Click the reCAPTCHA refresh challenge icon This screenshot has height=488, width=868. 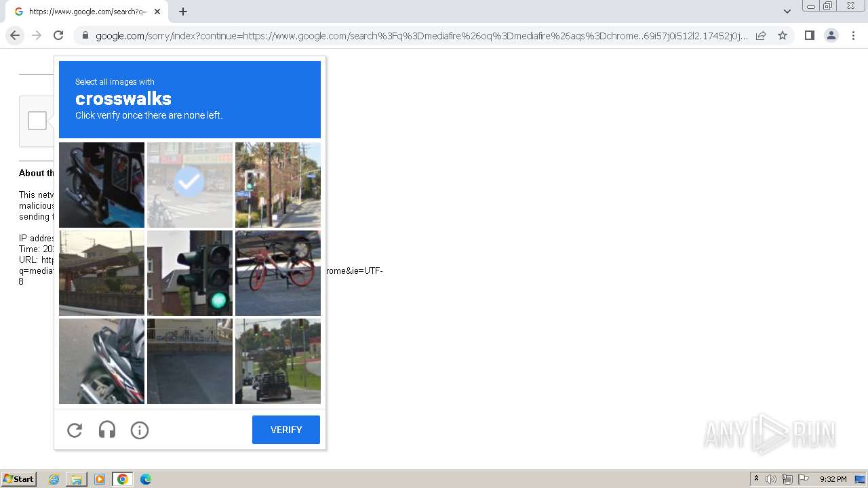pos(75,430)
